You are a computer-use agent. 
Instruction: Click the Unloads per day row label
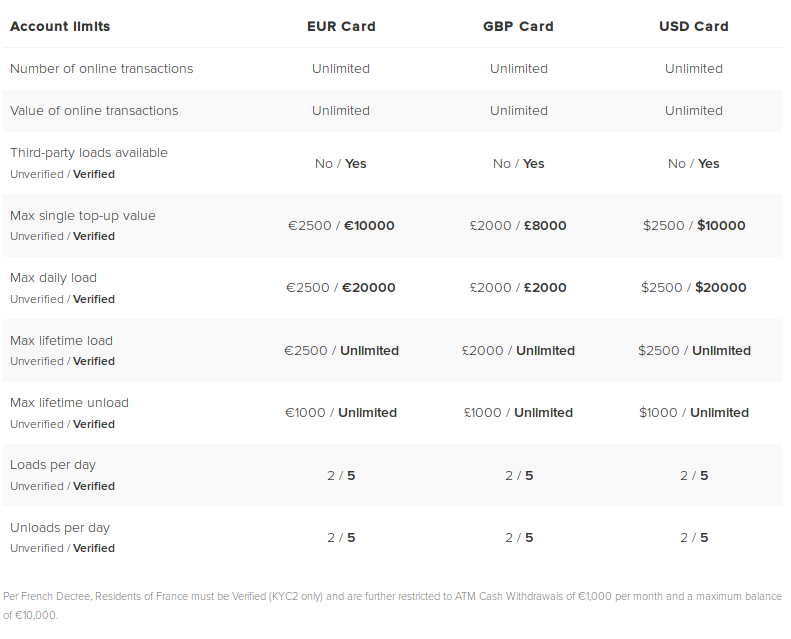[60, 528]
